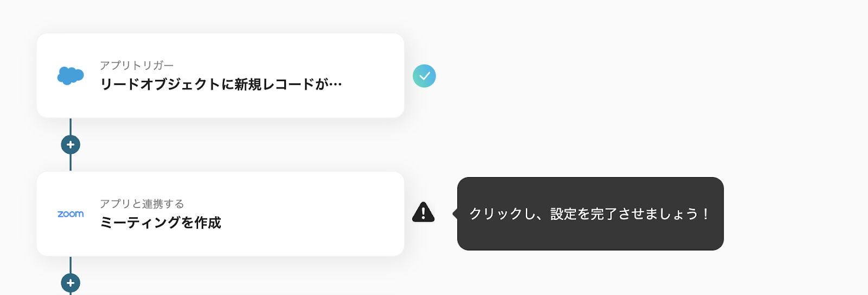Add a step below the Zoom action
The image size is (868, 295).
pos(71,283)
